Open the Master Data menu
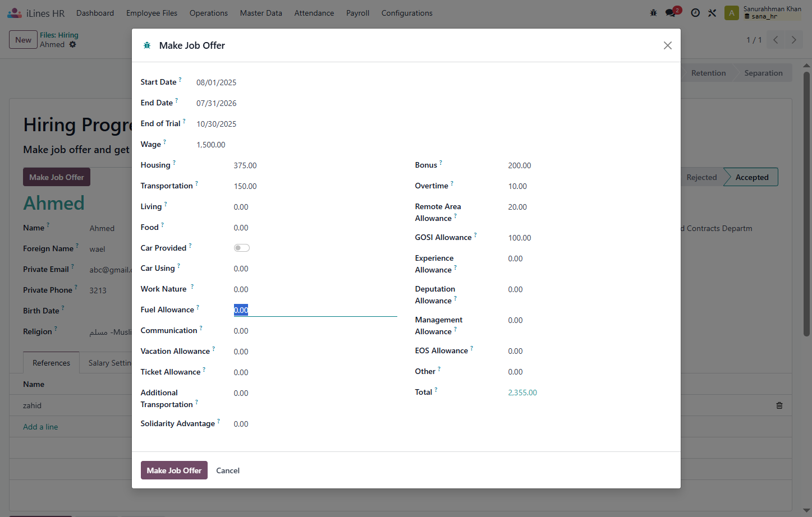 pyautogui.click(x=261, y=13)
